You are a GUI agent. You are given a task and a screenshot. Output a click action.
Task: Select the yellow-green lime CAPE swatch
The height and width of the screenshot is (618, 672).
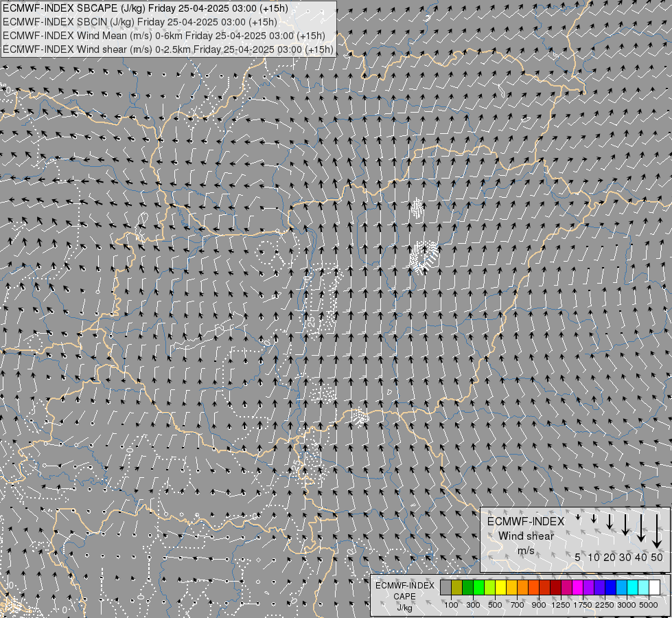click(x=489, y=587)
